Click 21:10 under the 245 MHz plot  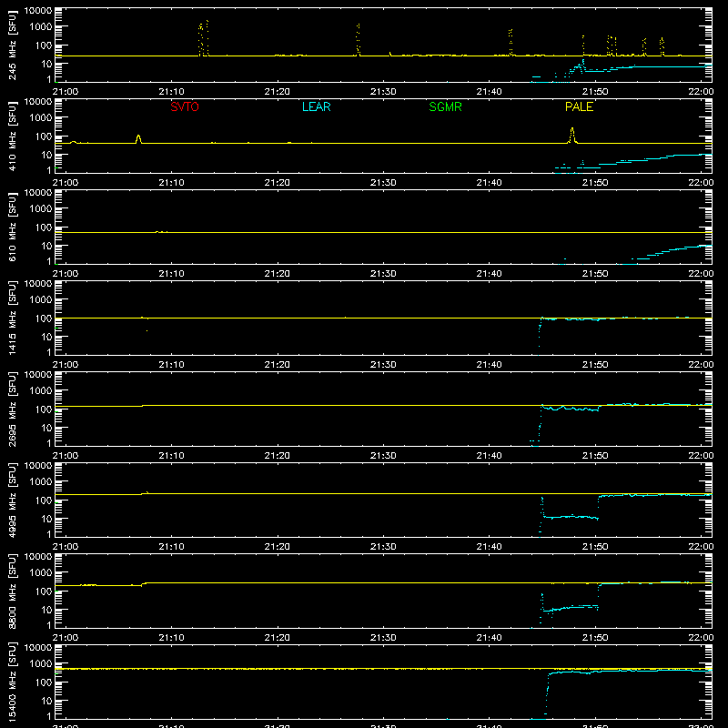(x=171, y=92)
